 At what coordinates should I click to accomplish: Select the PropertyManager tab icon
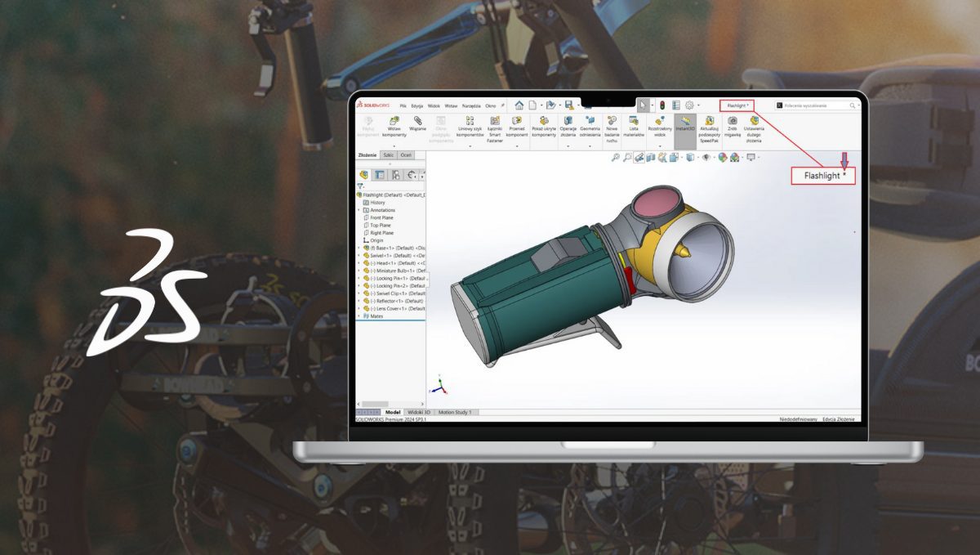380,175
